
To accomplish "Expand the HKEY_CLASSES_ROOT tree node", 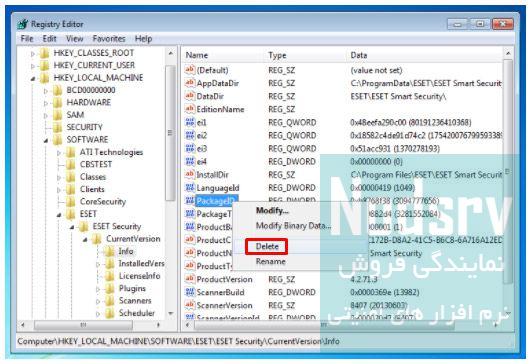I will tap(33, 53).
